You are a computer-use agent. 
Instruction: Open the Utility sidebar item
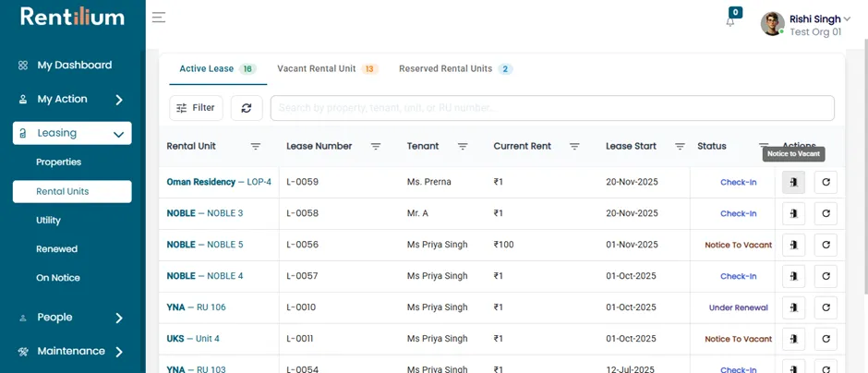pos(48,221)
